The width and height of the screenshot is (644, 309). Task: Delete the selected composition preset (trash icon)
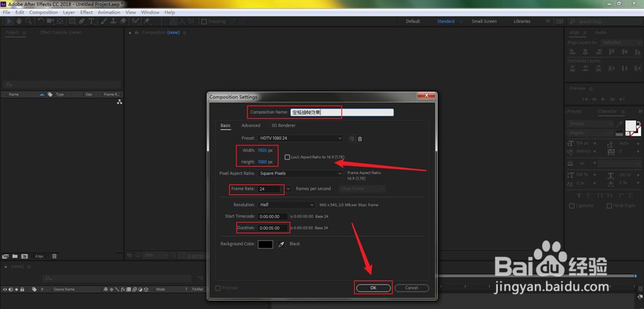360,138
